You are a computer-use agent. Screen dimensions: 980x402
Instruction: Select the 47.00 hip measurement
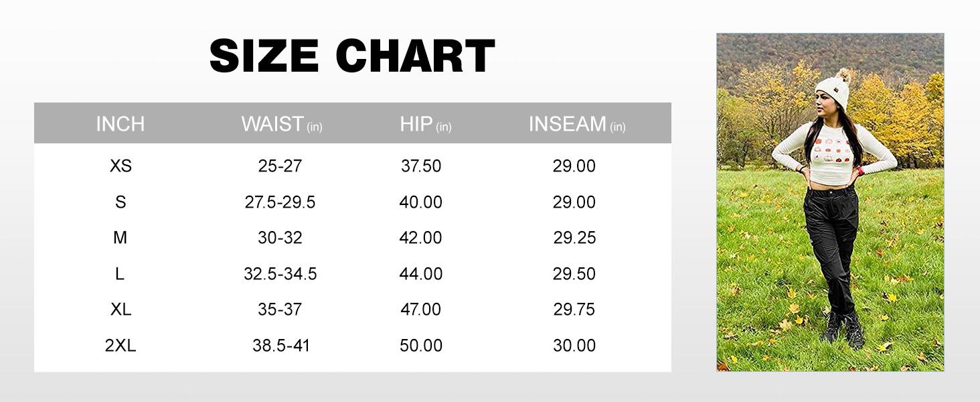tap(421, 310)
